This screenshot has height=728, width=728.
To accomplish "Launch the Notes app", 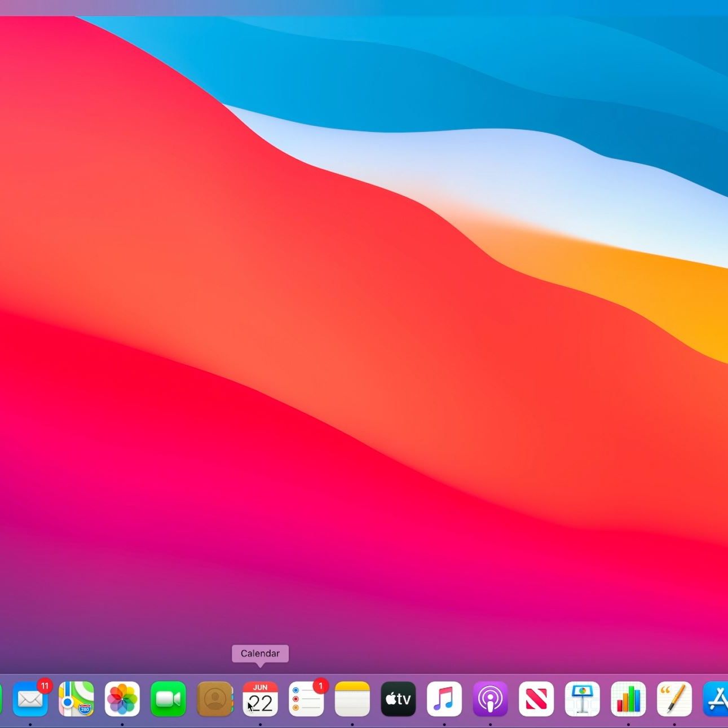I will [x=352, y=699].
